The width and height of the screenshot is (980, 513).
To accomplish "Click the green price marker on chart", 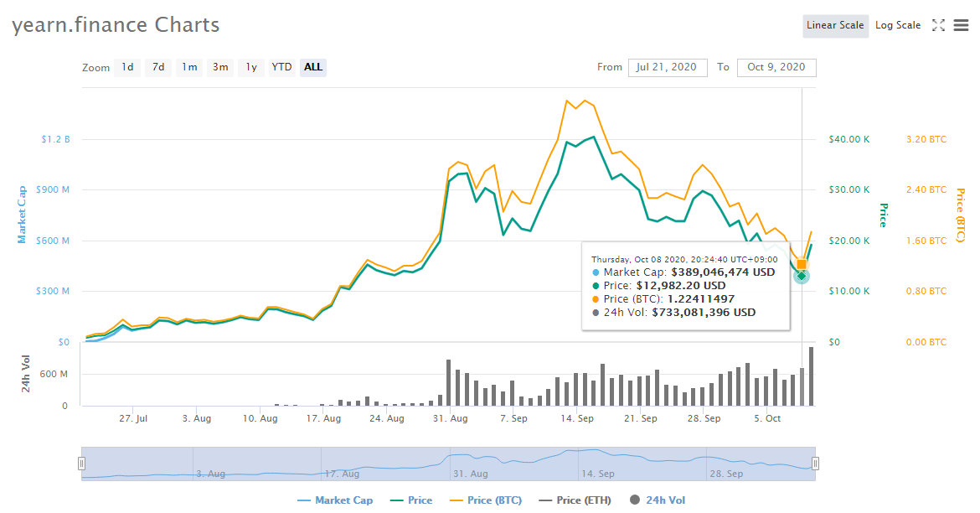I will point(802,276).
